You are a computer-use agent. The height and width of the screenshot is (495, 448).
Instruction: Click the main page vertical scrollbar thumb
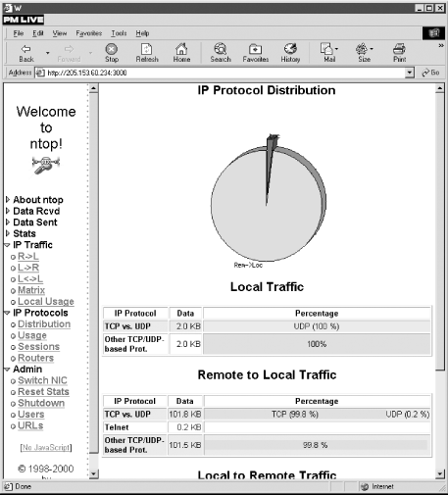click(x=440, y=231)
